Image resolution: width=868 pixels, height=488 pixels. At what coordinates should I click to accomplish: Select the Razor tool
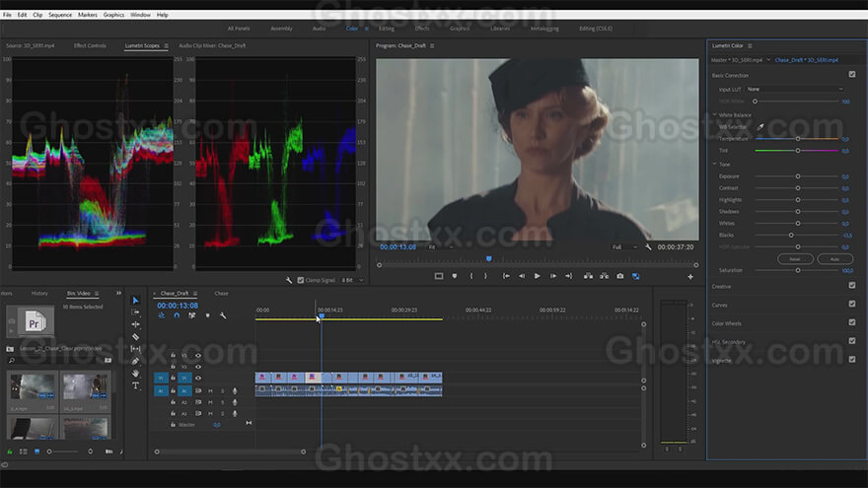[136, 336]
